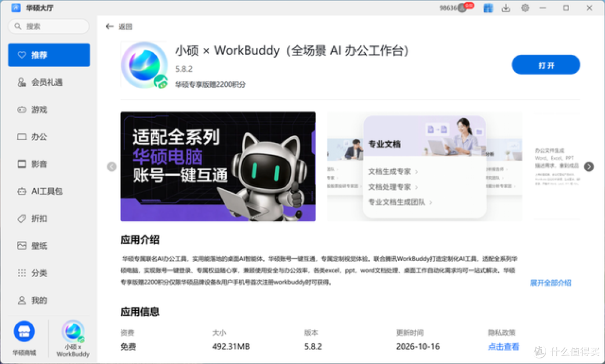The height and width of the screenshot is (364, 605).
Task: Click the 华硕大厅 app logo icon
Action: (16, 8)
